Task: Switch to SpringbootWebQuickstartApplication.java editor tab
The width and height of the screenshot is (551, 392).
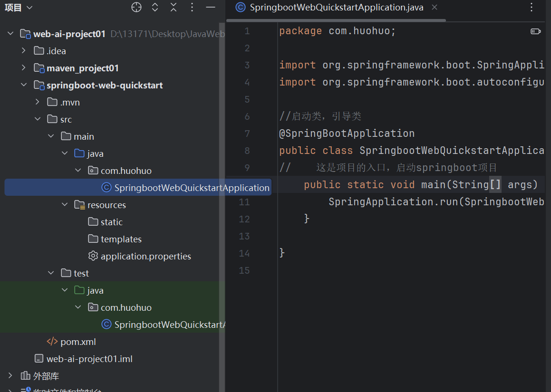Action: click(x=336, y=8)
